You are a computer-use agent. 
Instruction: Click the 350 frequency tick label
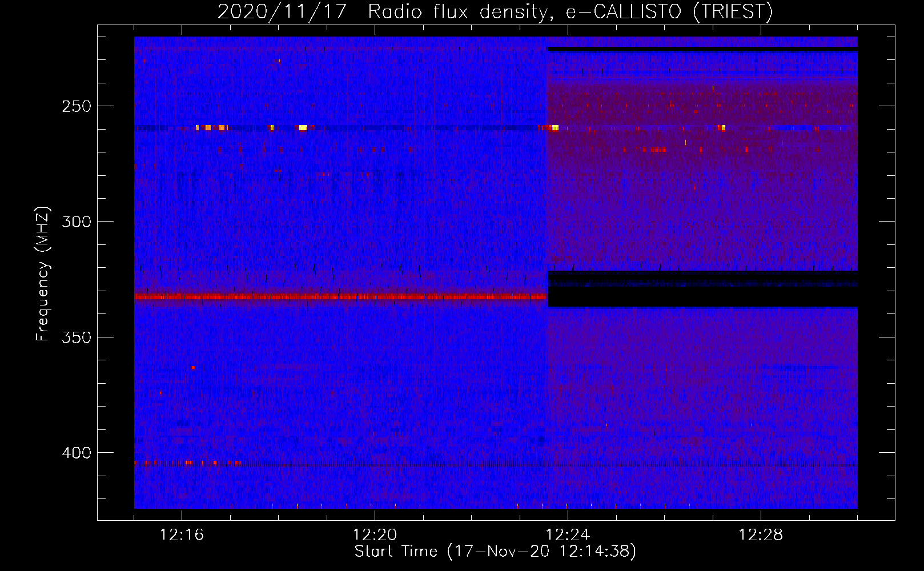77,337
